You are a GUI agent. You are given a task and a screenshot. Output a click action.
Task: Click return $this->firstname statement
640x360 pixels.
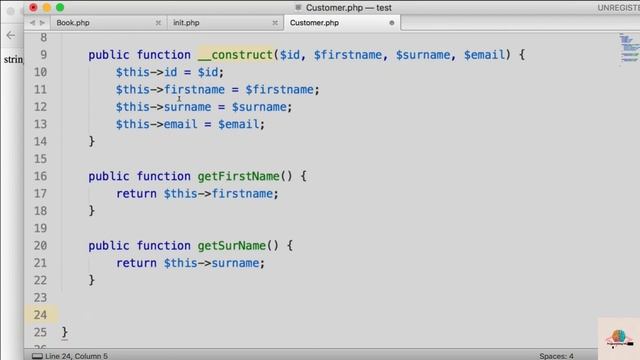[197, 194]
